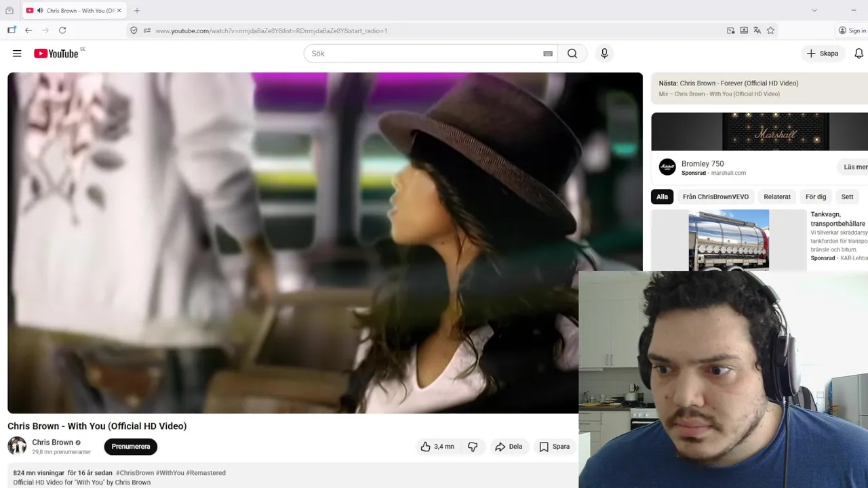Open the tanker truck ad thumbnail
Screen dimensions: 868x488
pos(728,240)
